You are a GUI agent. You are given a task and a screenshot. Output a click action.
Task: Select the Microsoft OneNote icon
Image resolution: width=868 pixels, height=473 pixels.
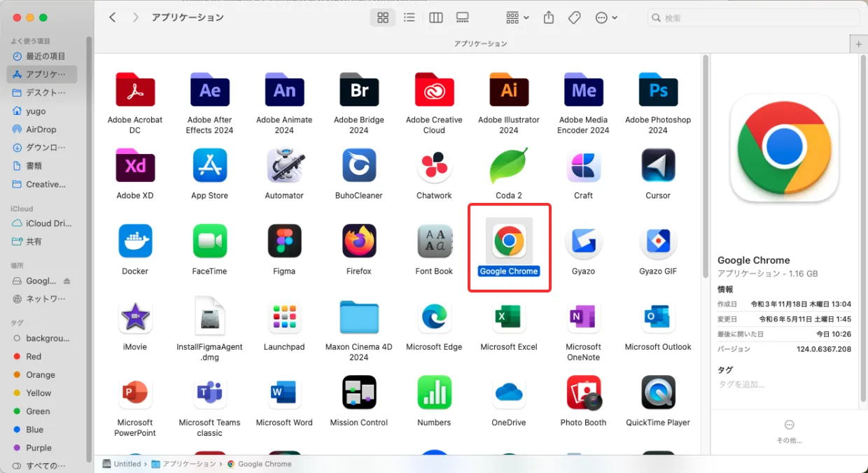click(584, 317)
